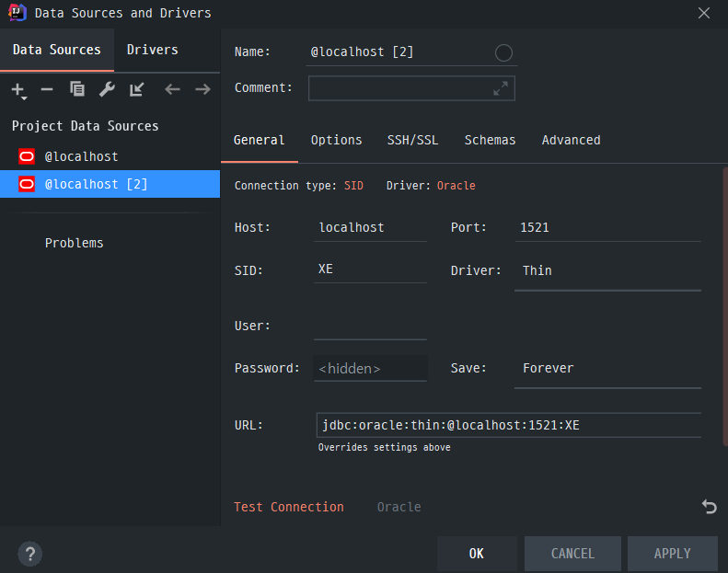Change Connection type SID link
The width and height of the screenshot is (728, 573).
(x=353, y=186)
